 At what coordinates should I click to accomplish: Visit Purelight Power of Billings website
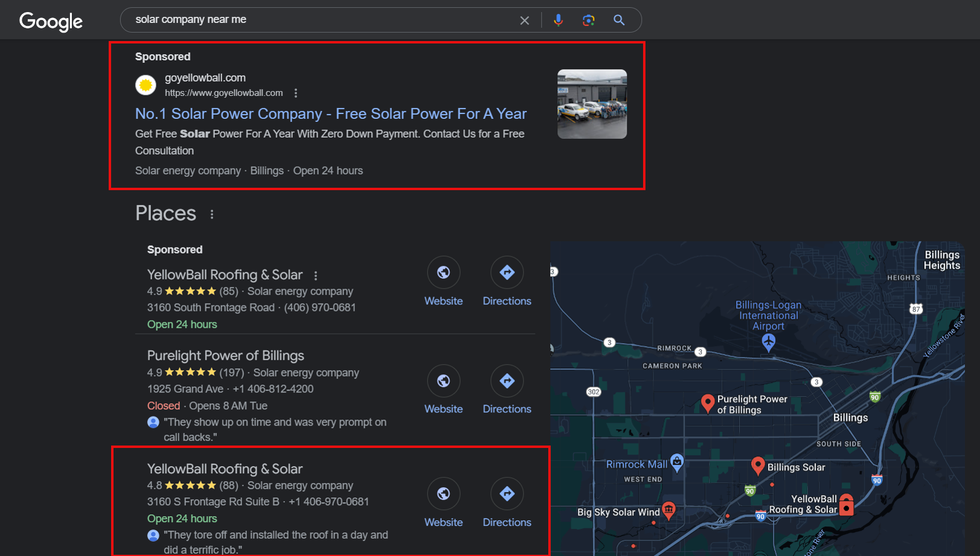tap(444, 389)
